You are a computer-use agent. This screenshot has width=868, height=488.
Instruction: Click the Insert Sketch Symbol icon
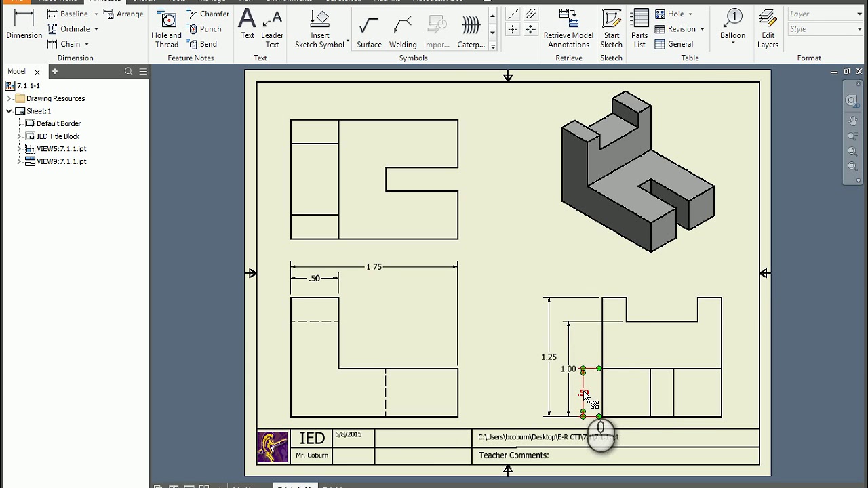coord(319,19)
